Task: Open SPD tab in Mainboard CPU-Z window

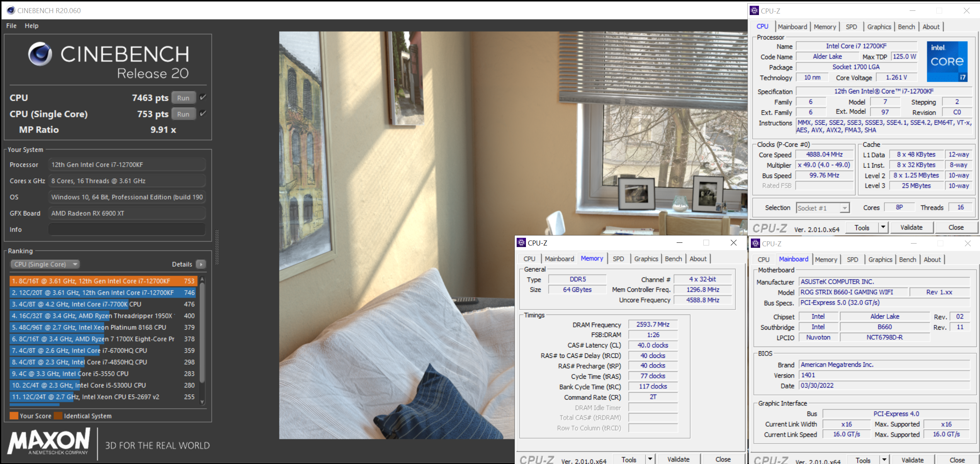Action: click(852, 260)
